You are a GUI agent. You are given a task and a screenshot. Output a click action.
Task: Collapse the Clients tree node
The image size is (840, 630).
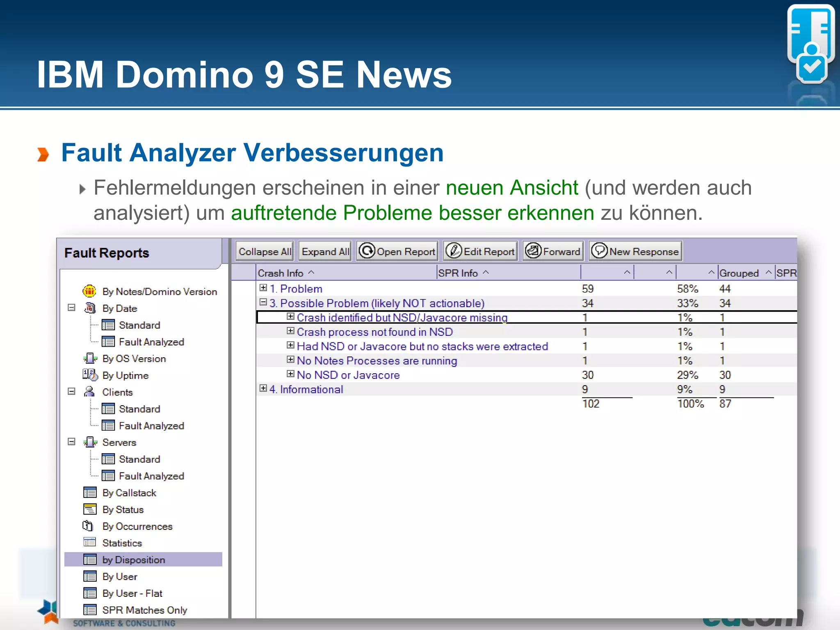pos(71,391)
